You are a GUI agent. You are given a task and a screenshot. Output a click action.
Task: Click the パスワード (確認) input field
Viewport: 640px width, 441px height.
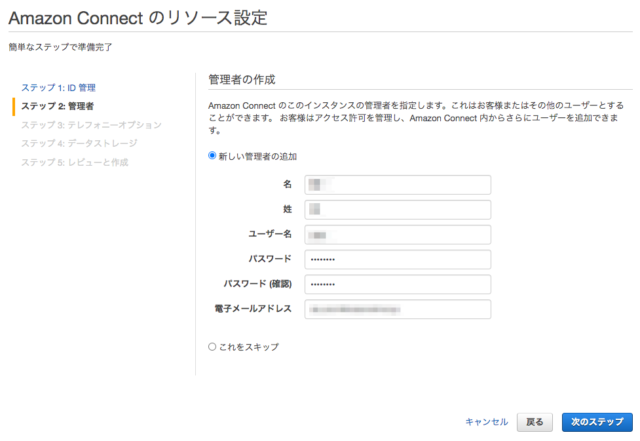point(398,285)
